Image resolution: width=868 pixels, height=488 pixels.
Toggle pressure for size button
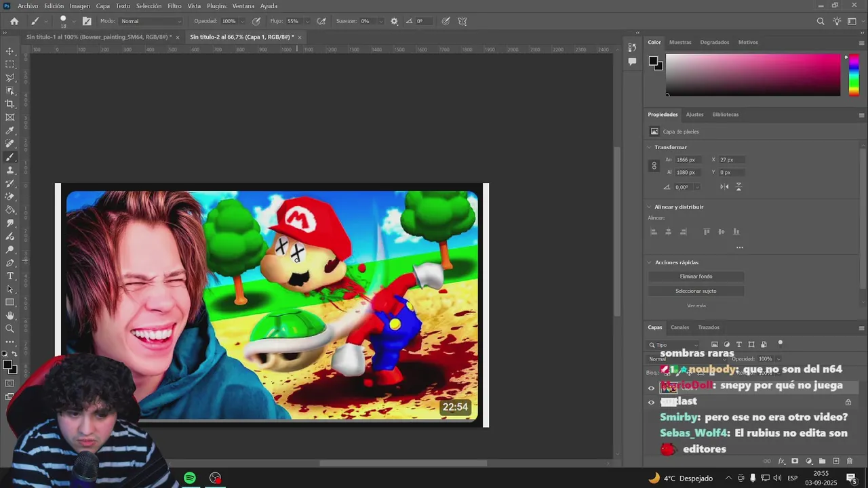pyautogui.click(x=446, y=21)
